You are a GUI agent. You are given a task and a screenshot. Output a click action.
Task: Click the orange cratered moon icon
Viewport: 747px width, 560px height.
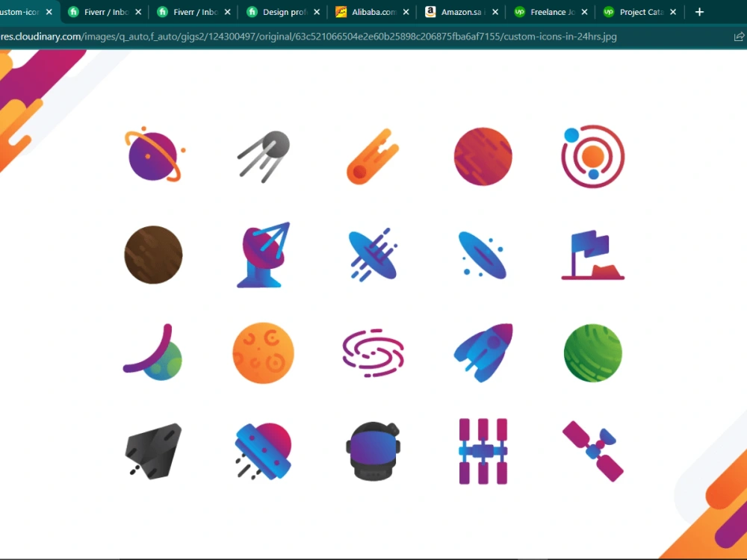[x=262, y=353]
